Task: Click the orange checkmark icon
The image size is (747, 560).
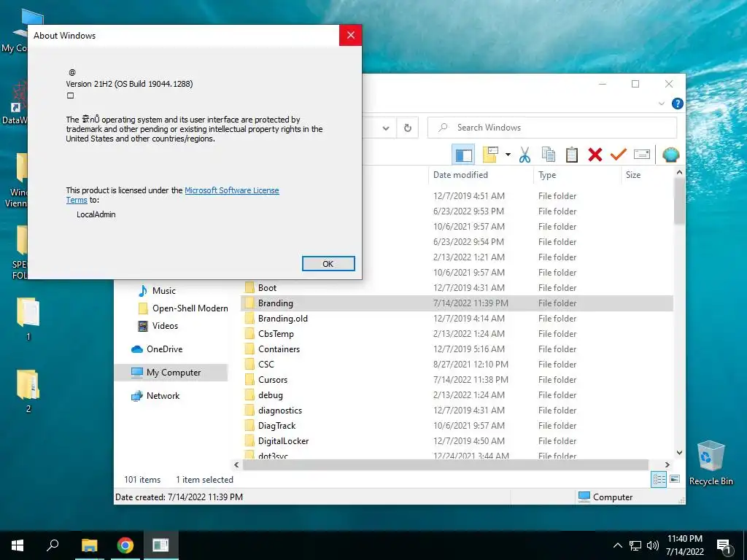Action: [x=619, y=155]
